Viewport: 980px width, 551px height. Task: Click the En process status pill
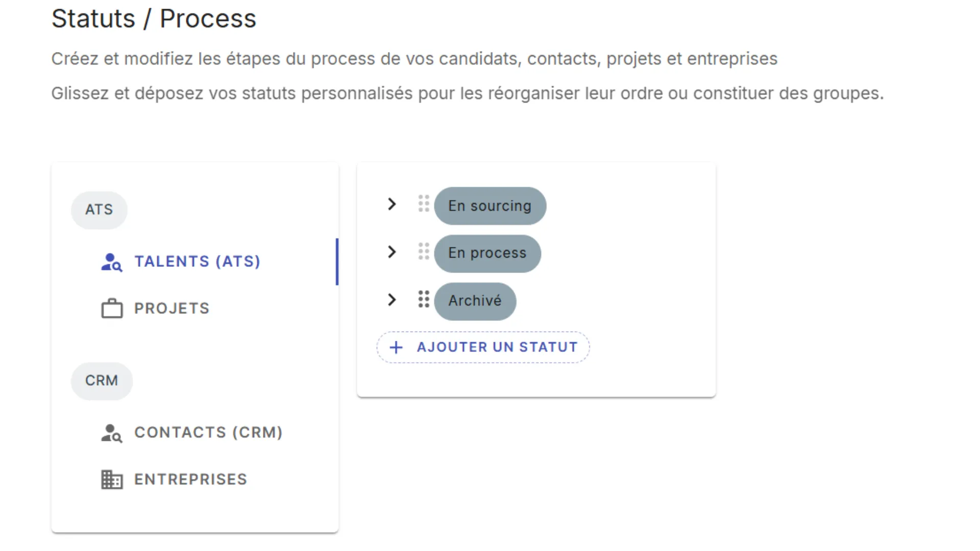(x=487, y=253)
